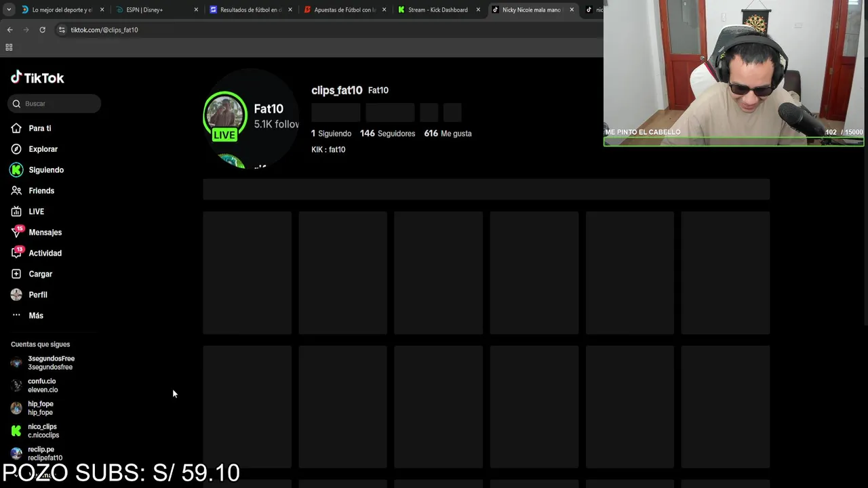Click the browser forward arrow
This screenshot has height=488, width=868.
click(x=26, y=30)
